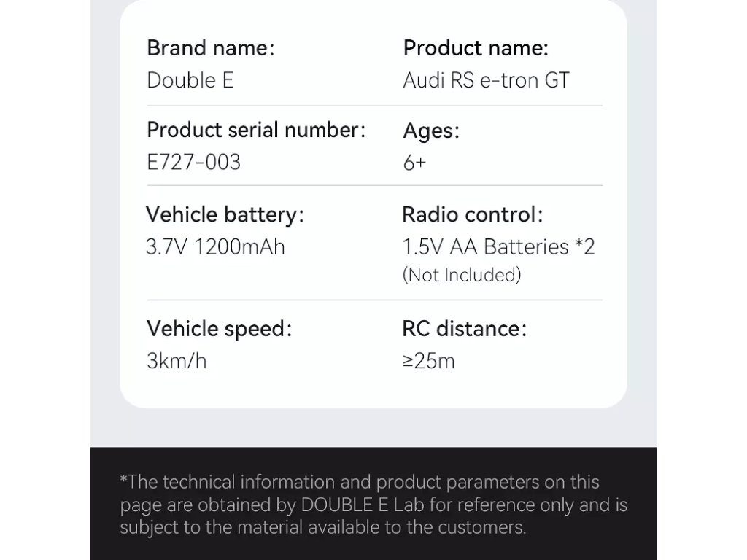The width and height of the screenshot is (747, 560).
Task: Click the (Not Included) note
Action: coord(462,275)
